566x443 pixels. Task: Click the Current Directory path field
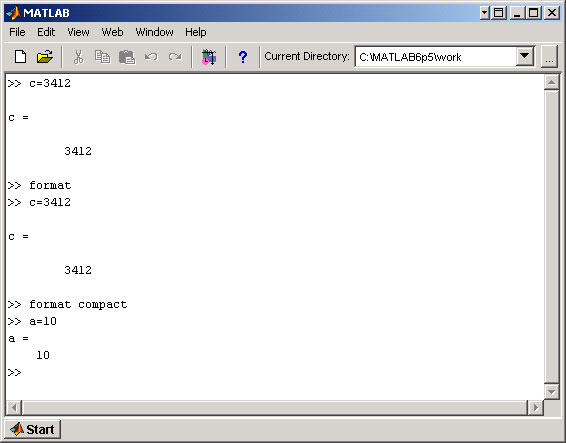coord(436,57)
